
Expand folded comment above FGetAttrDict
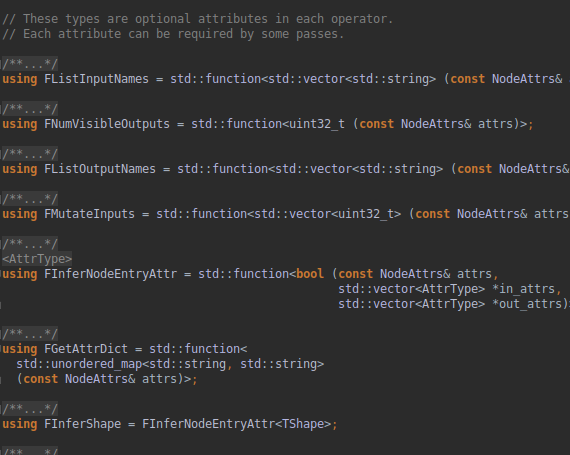tap(30, 334)
